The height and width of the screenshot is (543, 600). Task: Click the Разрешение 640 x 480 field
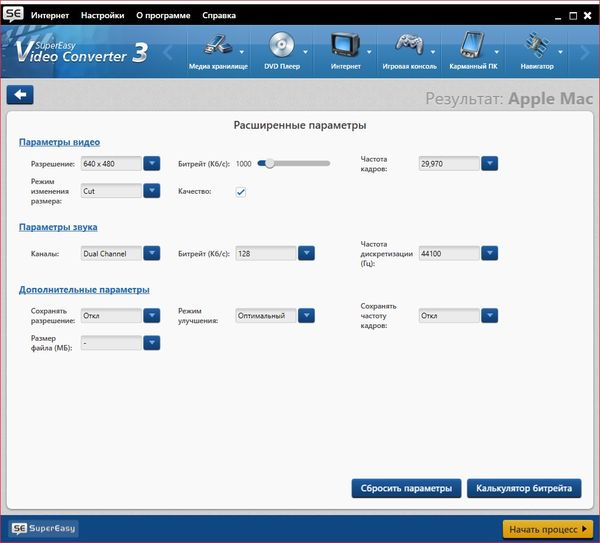click(x=111, y=163)
